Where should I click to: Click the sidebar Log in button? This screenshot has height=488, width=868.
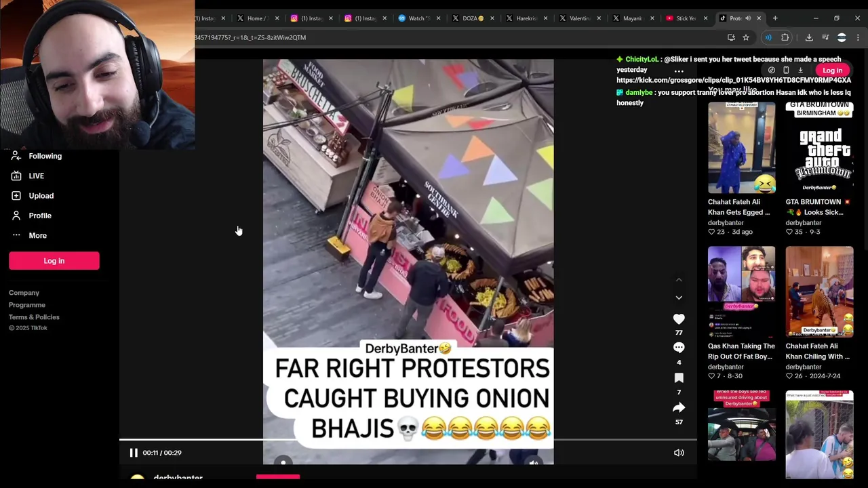coord(54,261)
